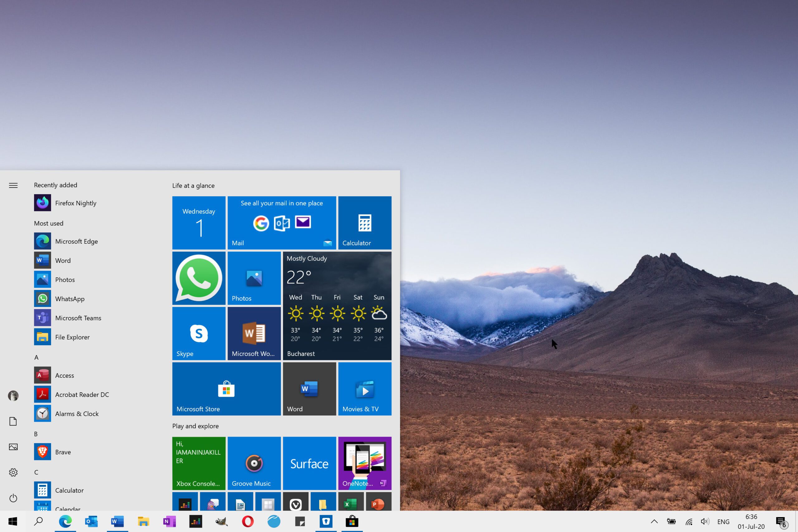Image resolution: width=798 pixels, height=532 pixels.
Task: Jump to letter B in app list
Action: pyautogui.click(x=36, y=434)
